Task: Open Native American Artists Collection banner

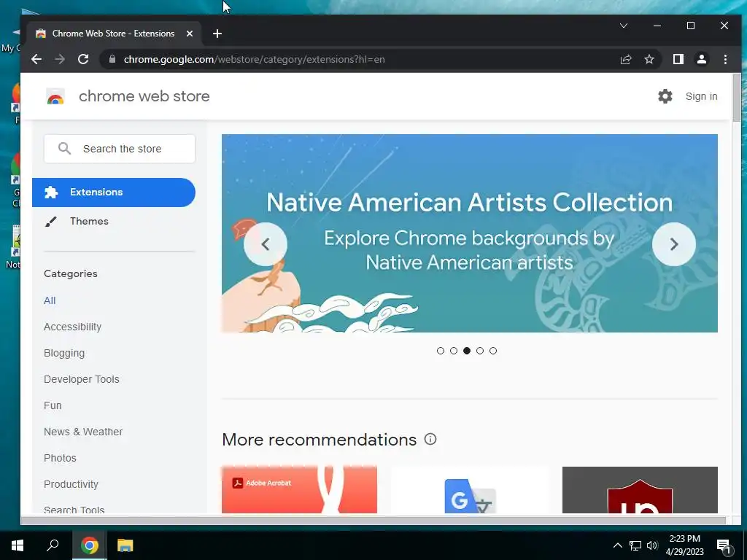Action: click(469, 233)
